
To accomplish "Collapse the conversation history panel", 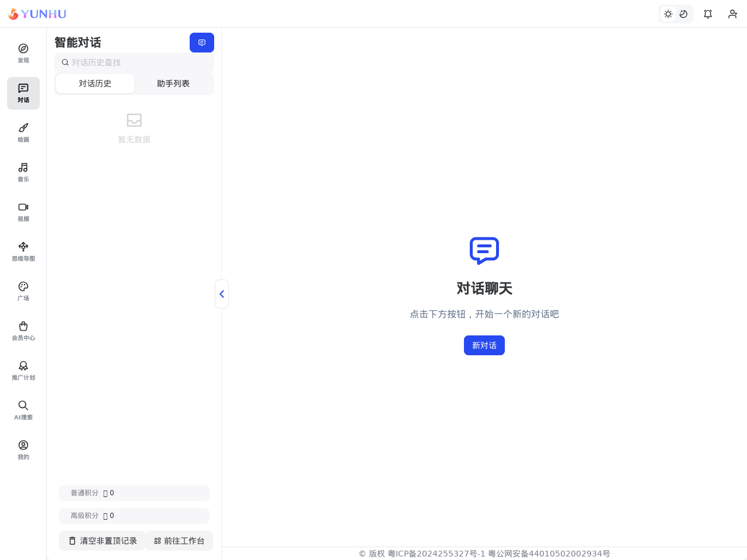I will (x=222, y=293).
